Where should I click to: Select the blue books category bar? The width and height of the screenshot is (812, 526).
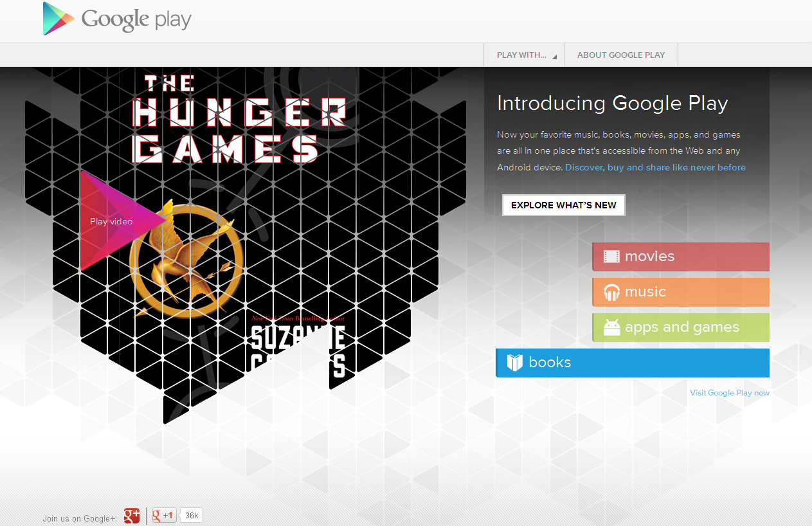(633, 363)
